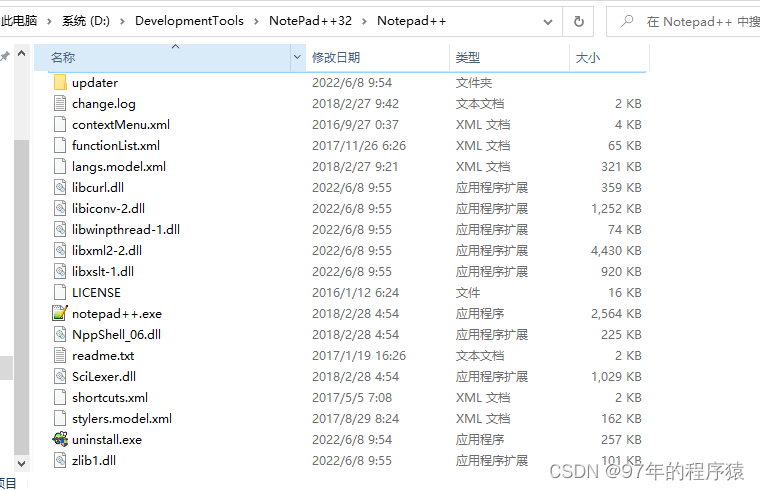This screenshot has height=490, width=760.
Task: Click the pin icon in navigation pane
Action: pos(5,56)
